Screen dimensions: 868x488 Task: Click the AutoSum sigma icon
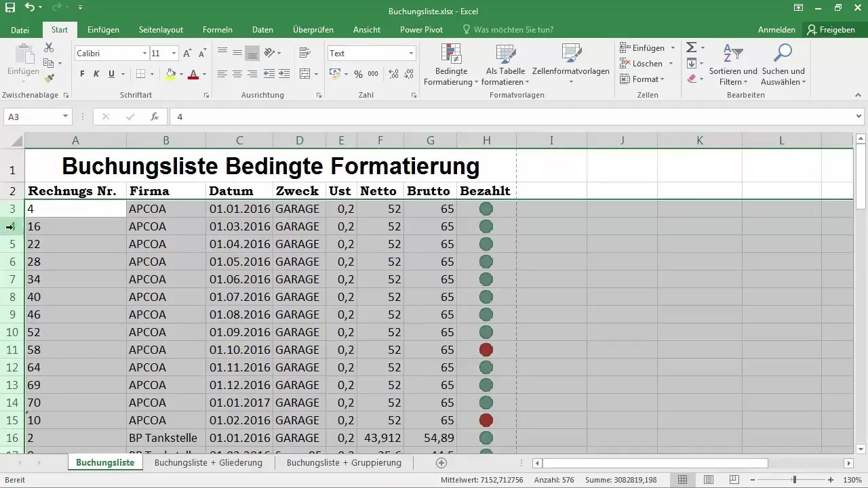691,47
